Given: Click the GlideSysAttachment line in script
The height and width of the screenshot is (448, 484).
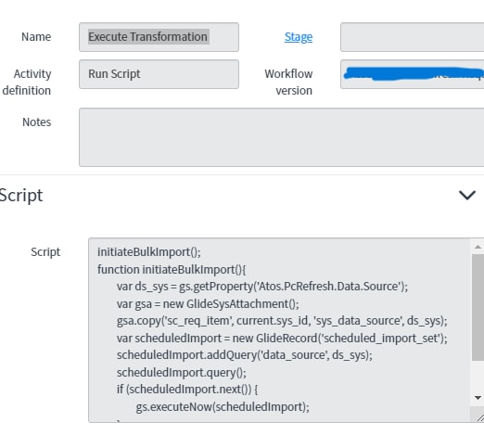Looking at the screenshot, I should [x=208, y=304].
